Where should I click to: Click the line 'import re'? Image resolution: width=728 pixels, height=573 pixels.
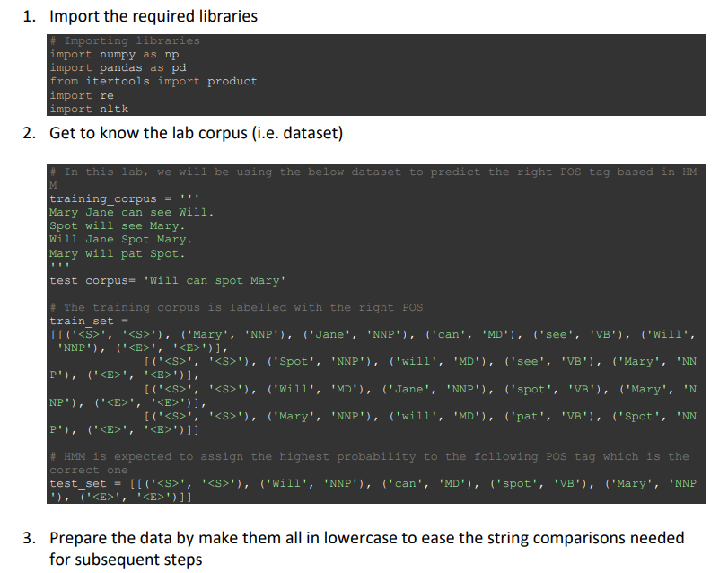[82, 95]
